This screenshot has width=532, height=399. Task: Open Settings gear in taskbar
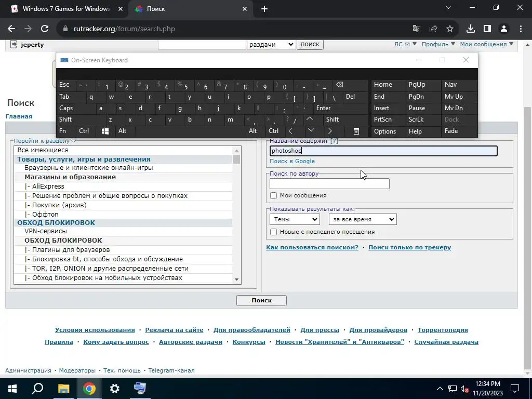click(115, 389)
